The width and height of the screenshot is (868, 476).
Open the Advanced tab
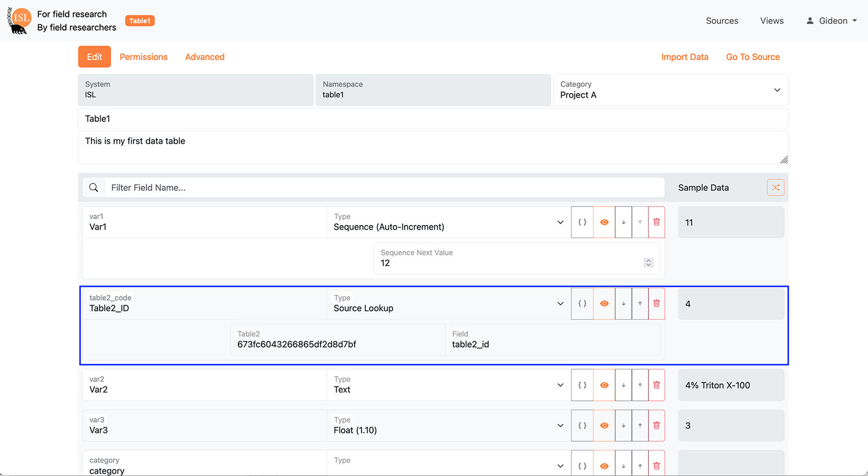(x=205, y=57)
